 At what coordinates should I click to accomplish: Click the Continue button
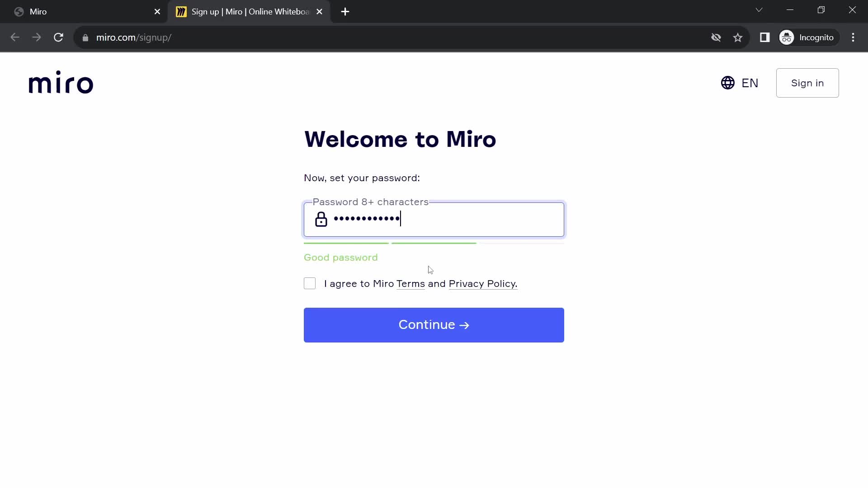[434, 325]
